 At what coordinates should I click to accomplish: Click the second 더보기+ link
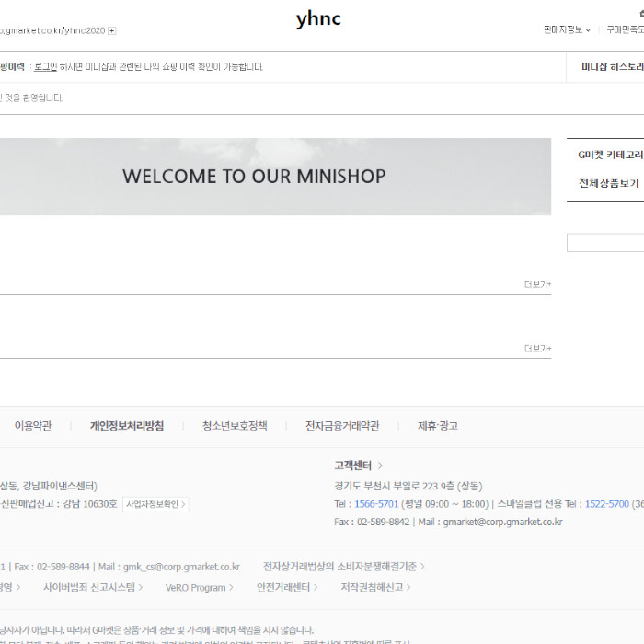(537, 349)
